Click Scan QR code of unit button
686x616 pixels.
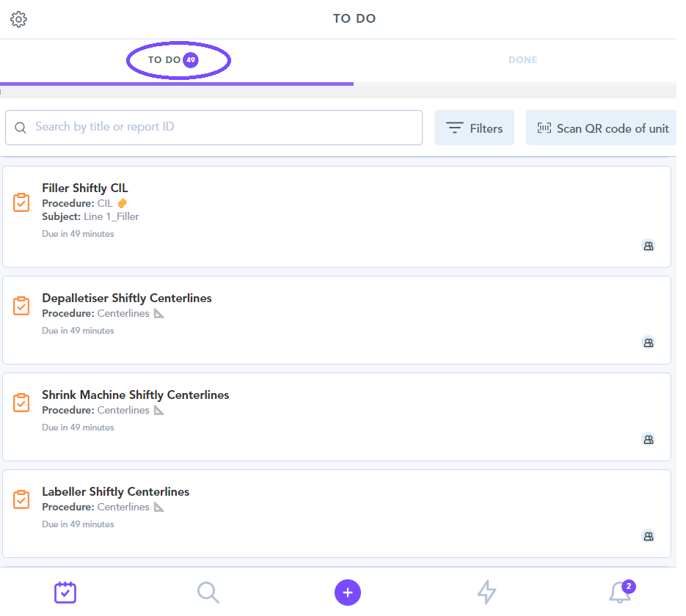tap(602, 128)
